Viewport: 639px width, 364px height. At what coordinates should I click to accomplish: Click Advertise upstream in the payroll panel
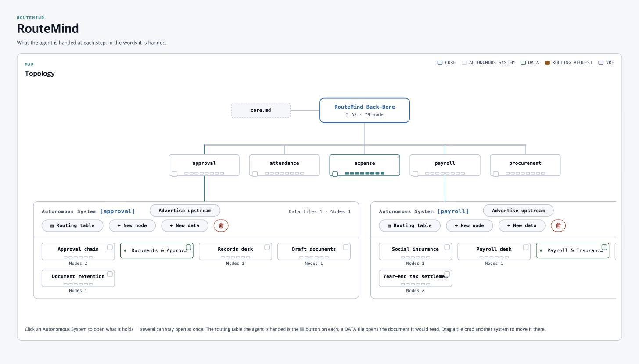518,211
